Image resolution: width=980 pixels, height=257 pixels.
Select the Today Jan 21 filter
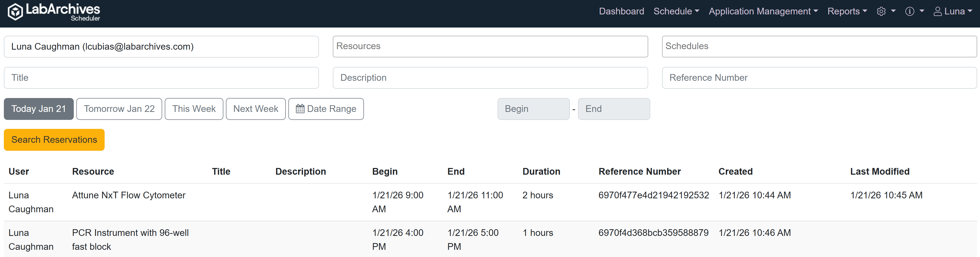click(x=39, y=109)
